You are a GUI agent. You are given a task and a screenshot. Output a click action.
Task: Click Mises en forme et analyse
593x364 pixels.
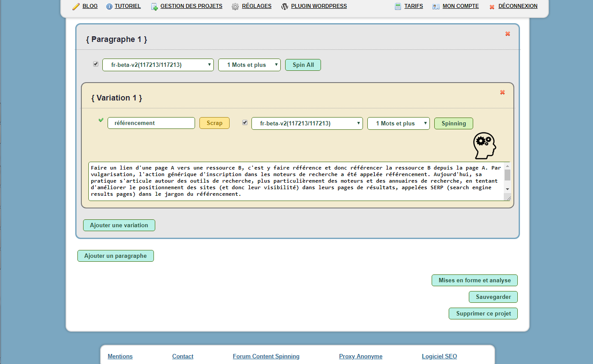point(474,280)
